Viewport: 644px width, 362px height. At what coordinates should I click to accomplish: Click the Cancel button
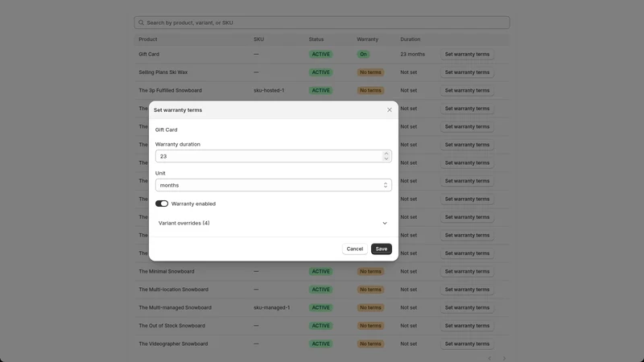click(354, 249)
